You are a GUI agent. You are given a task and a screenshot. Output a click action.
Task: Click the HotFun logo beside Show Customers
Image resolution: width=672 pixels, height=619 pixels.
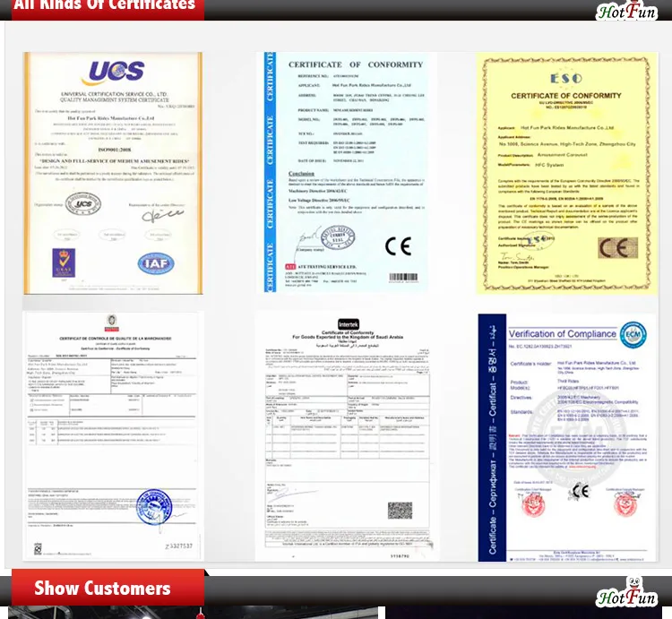tap(626, 593)
